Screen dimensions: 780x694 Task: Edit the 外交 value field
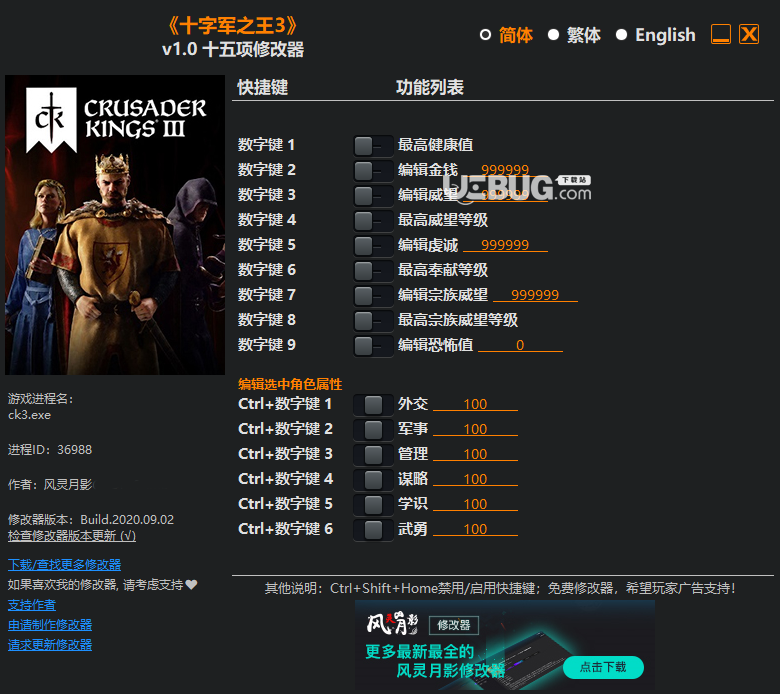pos(475,404)
